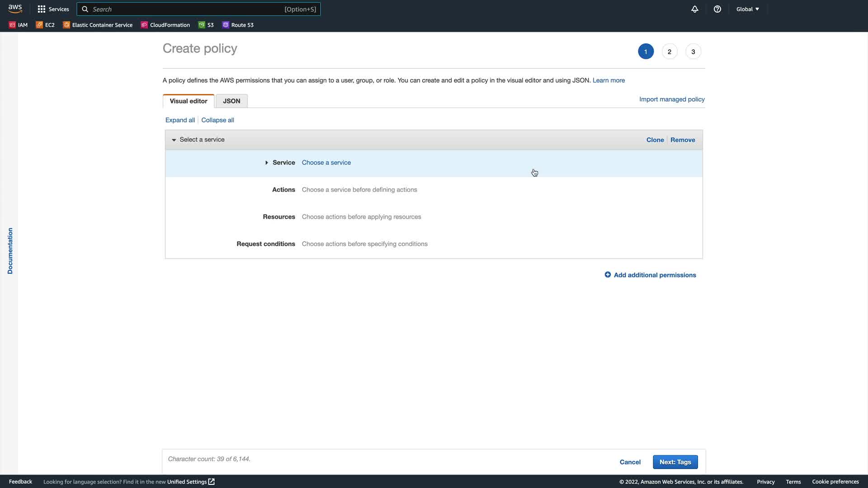Open the notifications bell
The height and width of the screenshot is (488, 868).
695,9
